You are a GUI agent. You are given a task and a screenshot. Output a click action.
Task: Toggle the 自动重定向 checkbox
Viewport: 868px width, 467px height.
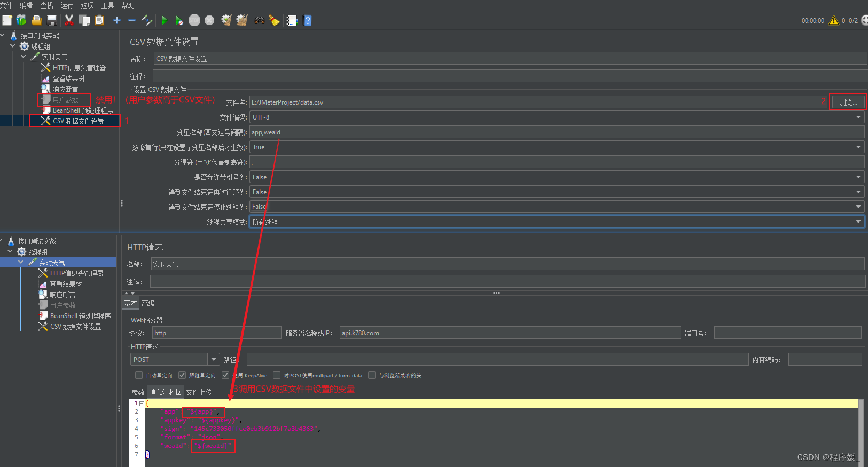pos(139,375)
